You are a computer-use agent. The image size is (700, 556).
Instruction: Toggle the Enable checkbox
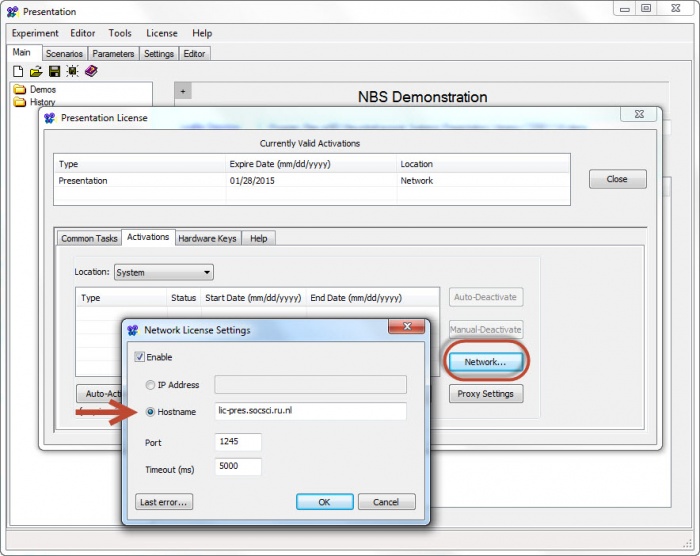tap(140, 357)
